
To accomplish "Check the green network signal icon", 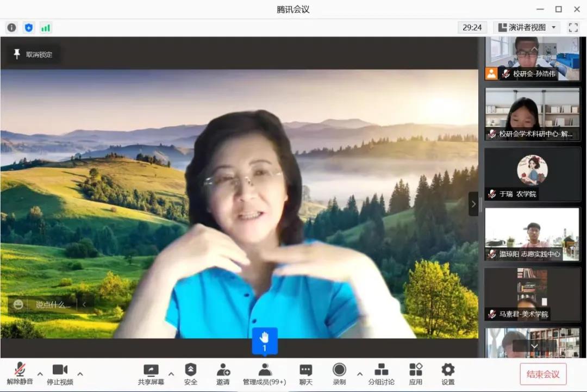I will tap(46, 28).
